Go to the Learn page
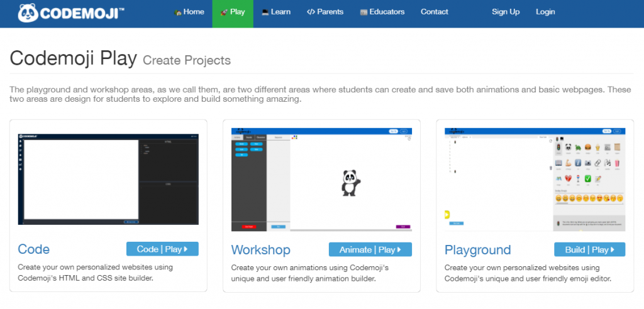644x309 pixels. point(276,12)
